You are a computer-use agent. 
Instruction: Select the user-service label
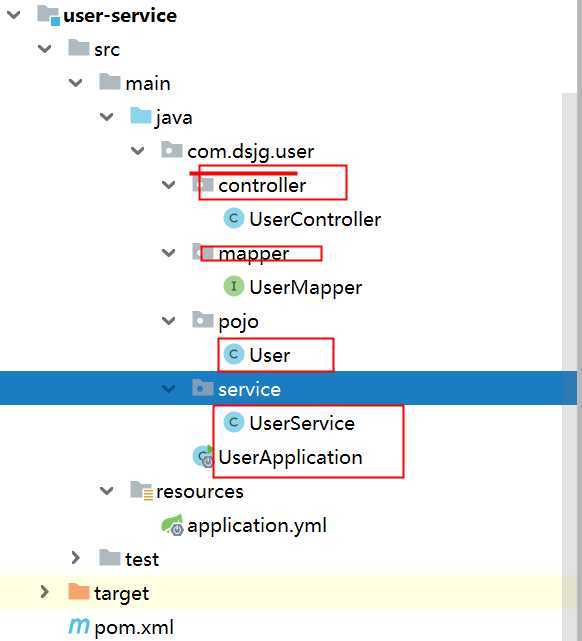pyautogui.click(x=120, y=16)
